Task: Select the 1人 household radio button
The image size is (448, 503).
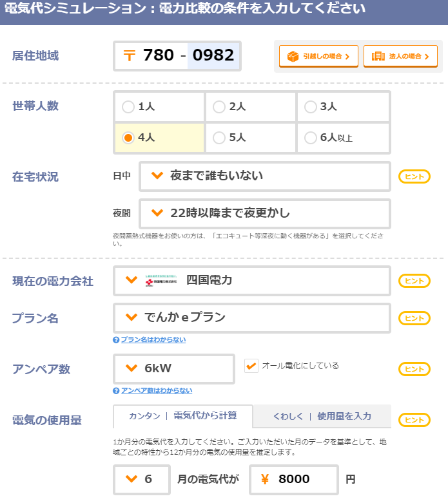Action: point(128,107)
